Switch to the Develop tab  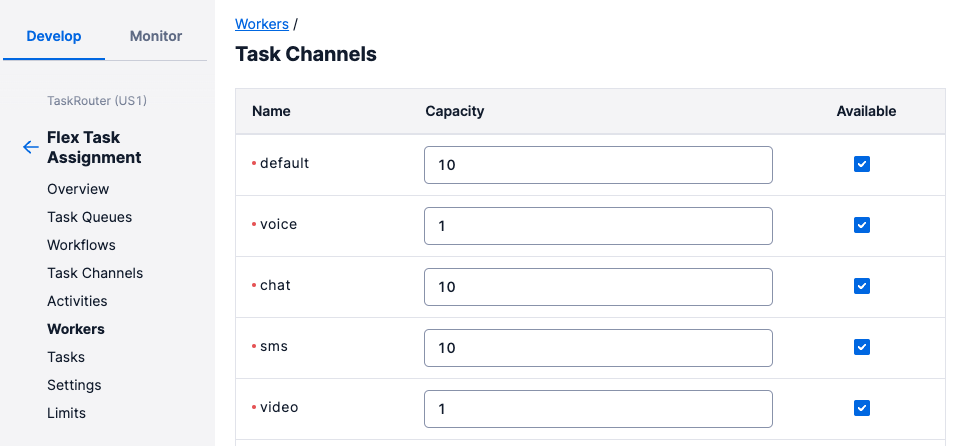[54, 36]
